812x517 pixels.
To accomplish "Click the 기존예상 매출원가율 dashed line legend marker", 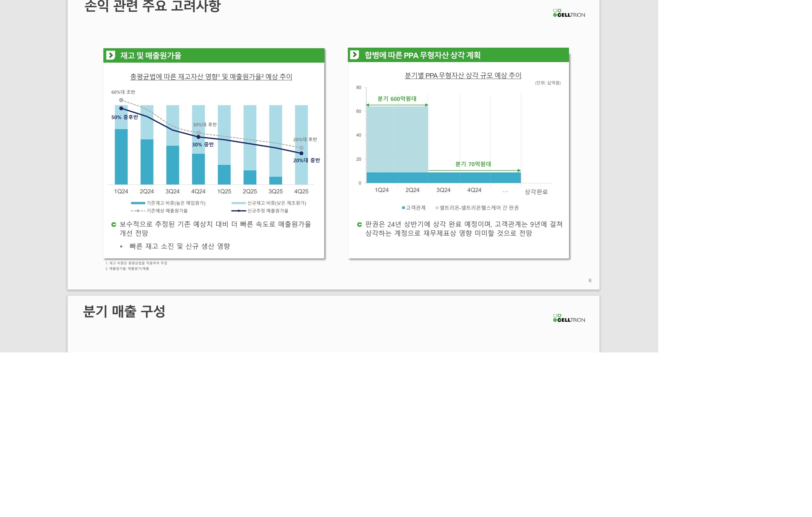I will (x=137, y=211).
